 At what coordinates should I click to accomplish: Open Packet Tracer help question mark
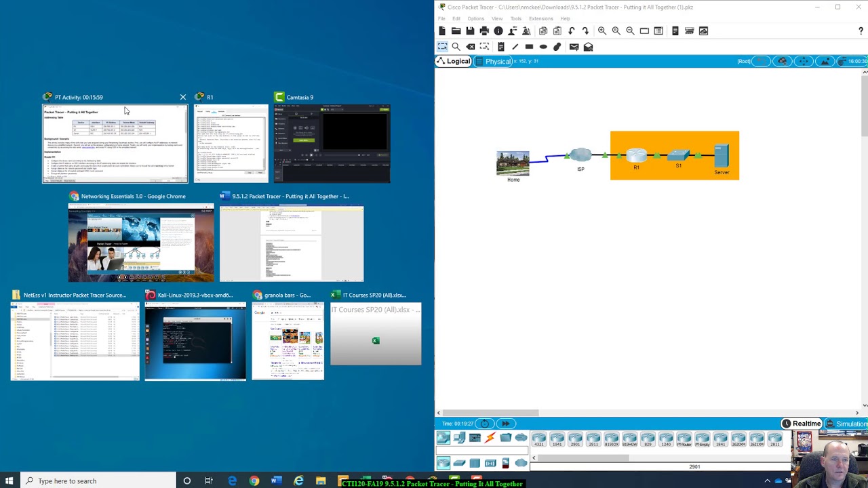point(861,30)
